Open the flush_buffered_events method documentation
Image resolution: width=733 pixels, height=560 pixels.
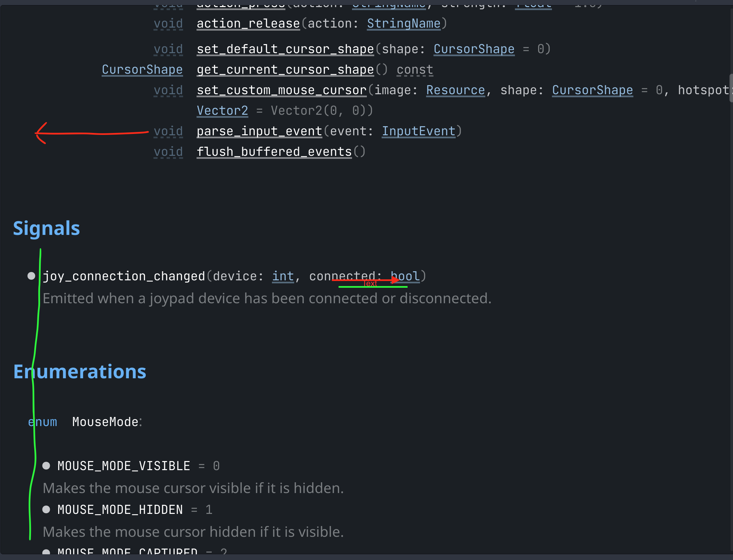click(x=274, y=151)
